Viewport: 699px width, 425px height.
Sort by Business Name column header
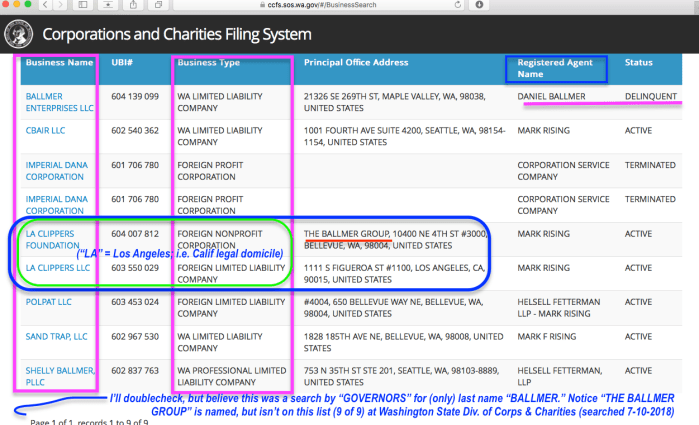pyautogui.click(x=56, y=63)
